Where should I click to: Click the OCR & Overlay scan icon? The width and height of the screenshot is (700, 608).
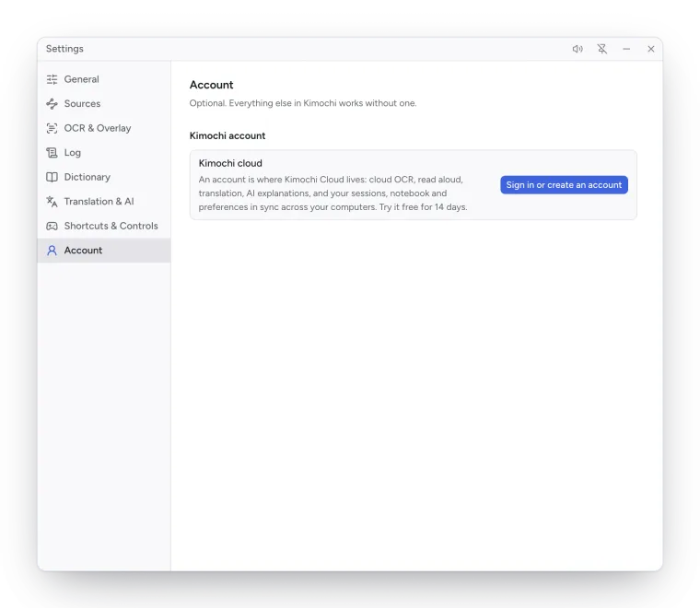point(52,129)
